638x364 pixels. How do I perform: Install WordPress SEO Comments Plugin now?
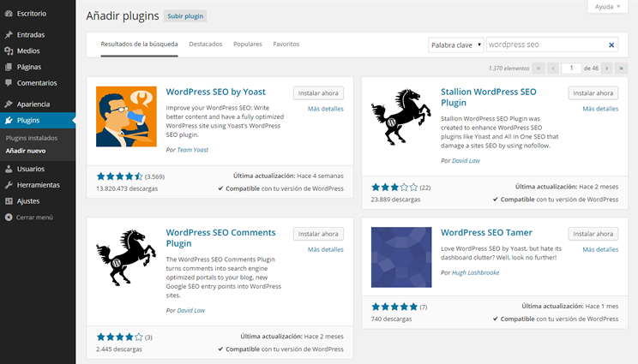pyautogui.click(x=318, y=234)
